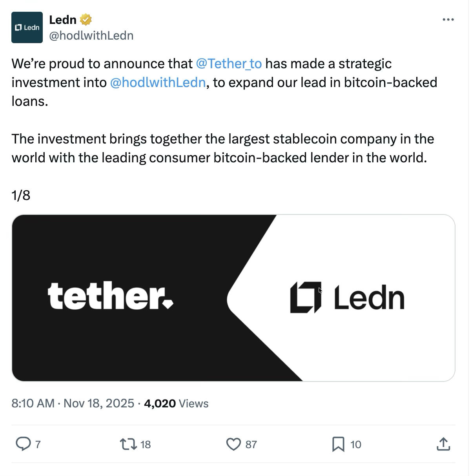Viewport: 470px width, 476px height.
Task: Click the bookmark count showing 10
Action: point(355,444)
